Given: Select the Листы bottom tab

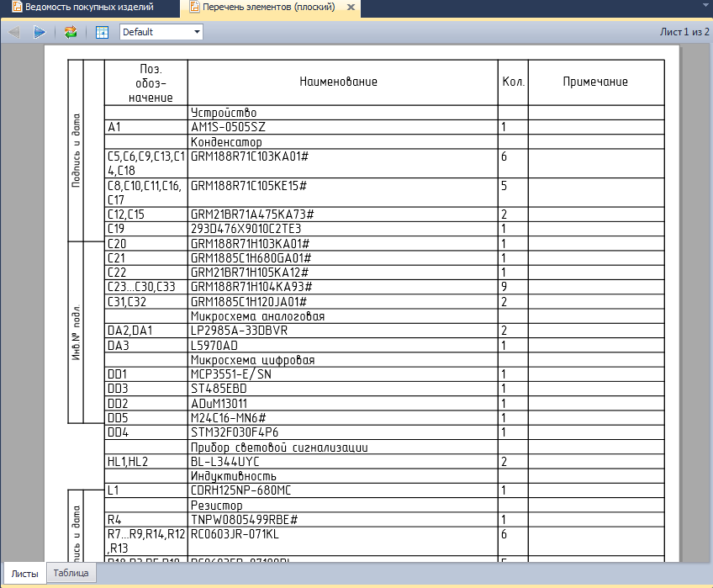Looking at the screenshot, I should pyautogui.click(x=24, y=573).
